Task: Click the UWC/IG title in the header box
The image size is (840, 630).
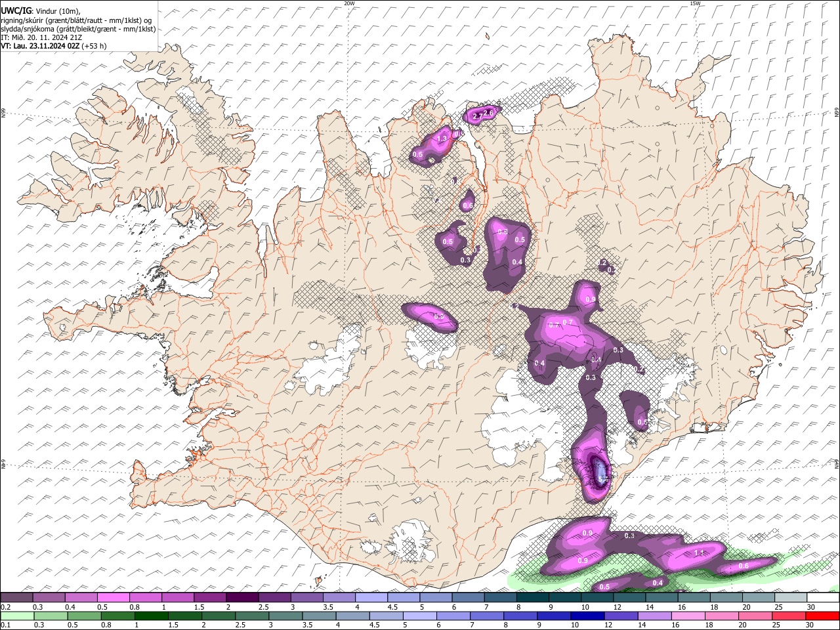Action: click(16, 10)
